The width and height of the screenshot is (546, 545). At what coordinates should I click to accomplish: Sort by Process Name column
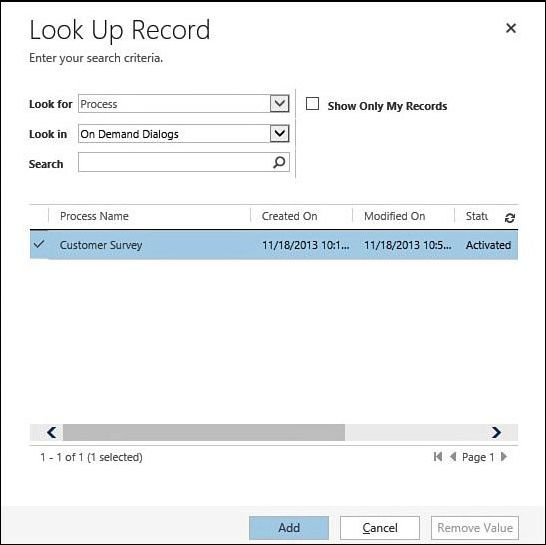click(94, 216)
